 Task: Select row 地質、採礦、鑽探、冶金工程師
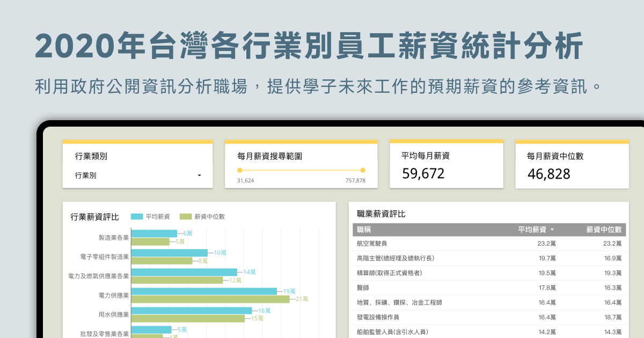pyautogui.click(x=489, y=303)
